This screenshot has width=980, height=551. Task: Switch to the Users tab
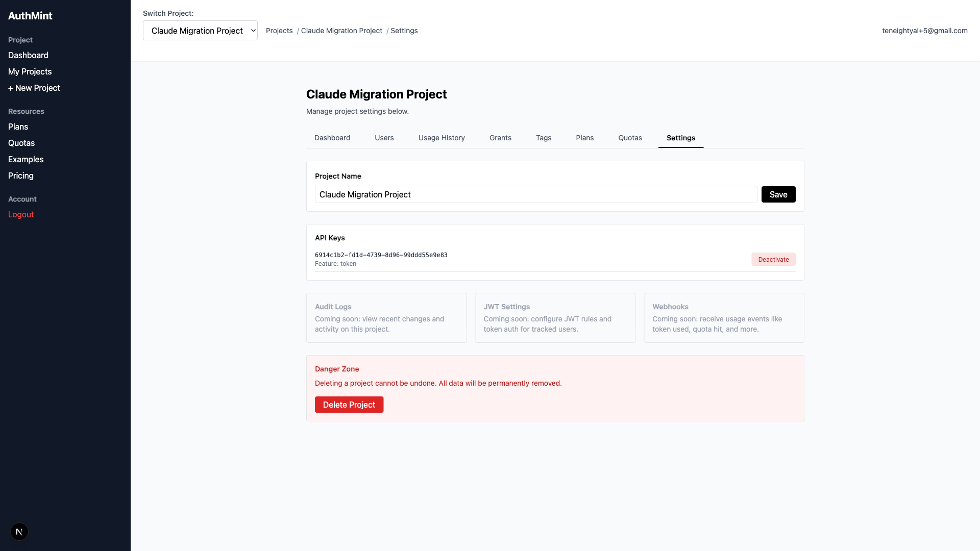(x=384, y=138)
